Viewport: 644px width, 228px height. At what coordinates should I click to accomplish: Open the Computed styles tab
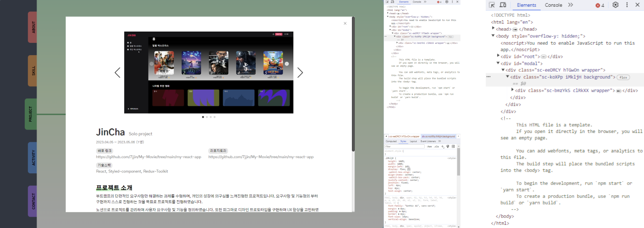click(x=391, y=141)
